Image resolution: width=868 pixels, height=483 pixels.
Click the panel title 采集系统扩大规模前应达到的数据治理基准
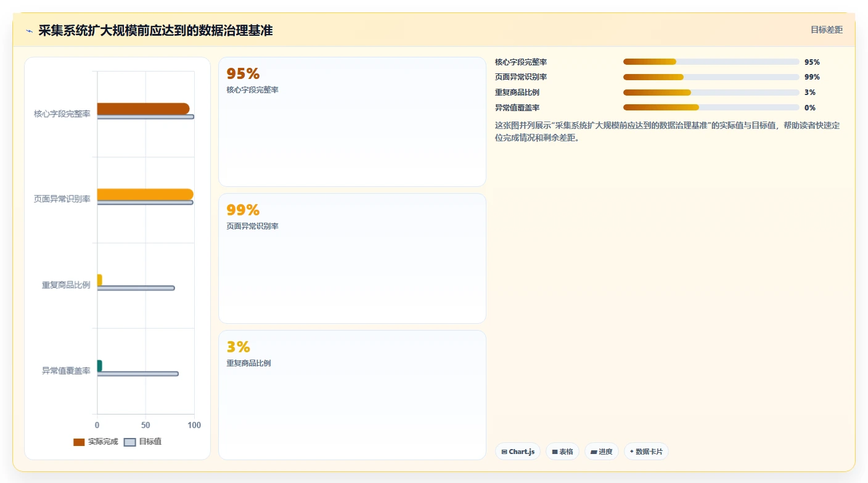(x=155, y=31)
